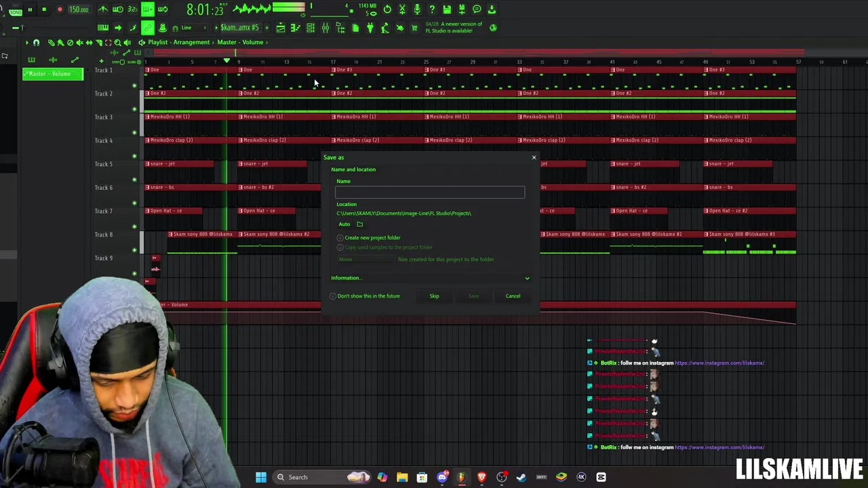Image resolution: width=868 pixels, height=488 pixels.
Task: Add new pattern with plus button
Action: [x=267, y=28]
